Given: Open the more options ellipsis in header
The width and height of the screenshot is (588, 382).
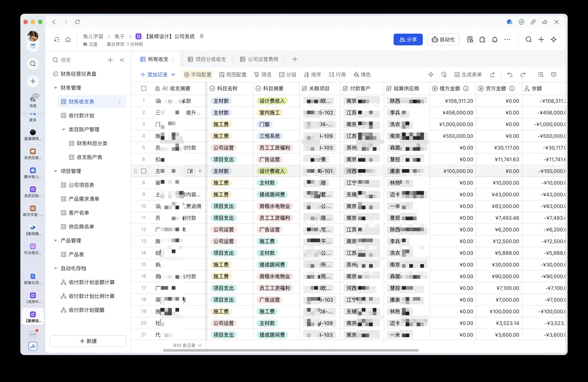Looking at the screenshot, I should [x=507, y=40].
